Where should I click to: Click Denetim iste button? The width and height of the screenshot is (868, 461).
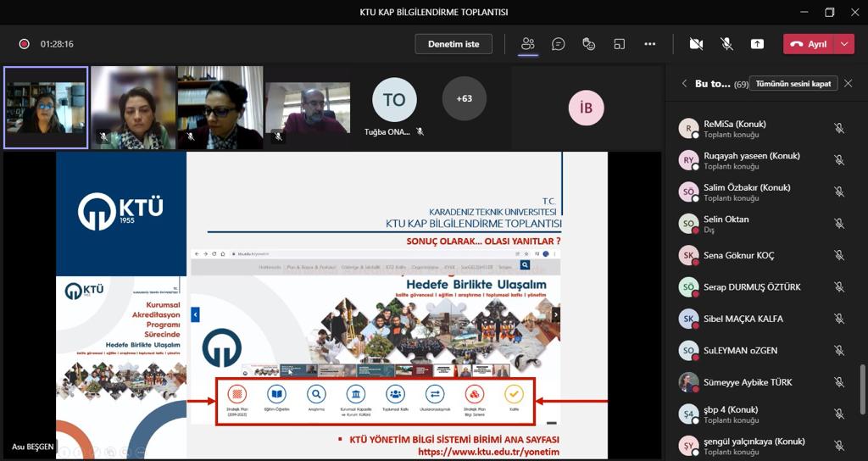click(453, 44)
